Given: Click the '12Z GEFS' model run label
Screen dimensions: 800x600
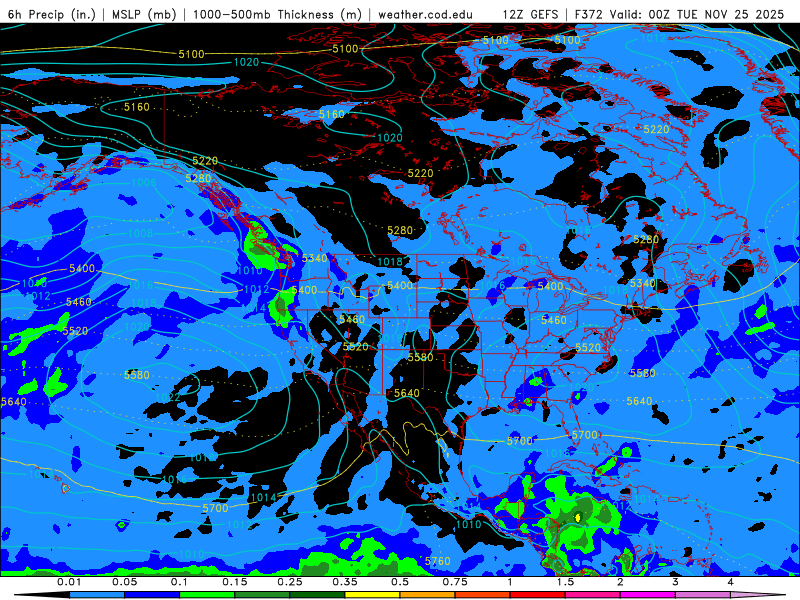Looking at the screenshot, I should 531,14.
